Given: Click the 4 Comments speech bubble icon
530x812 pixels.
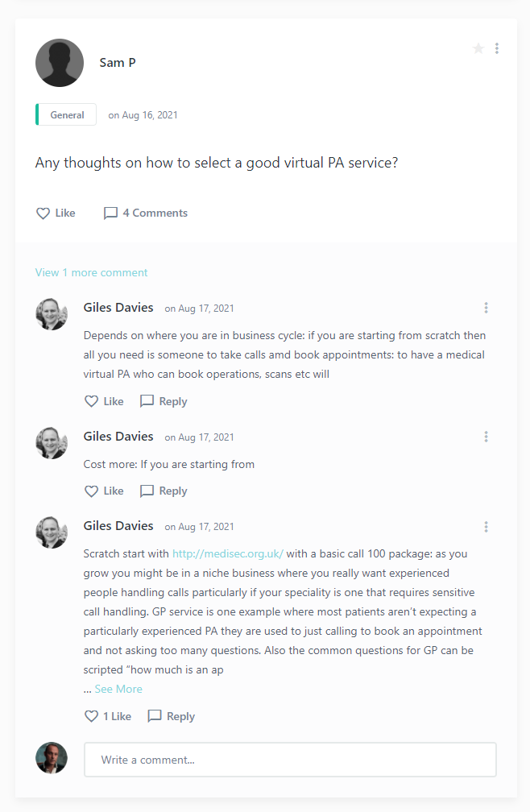Looking at the screenshot, I should [x=110, y=213].
